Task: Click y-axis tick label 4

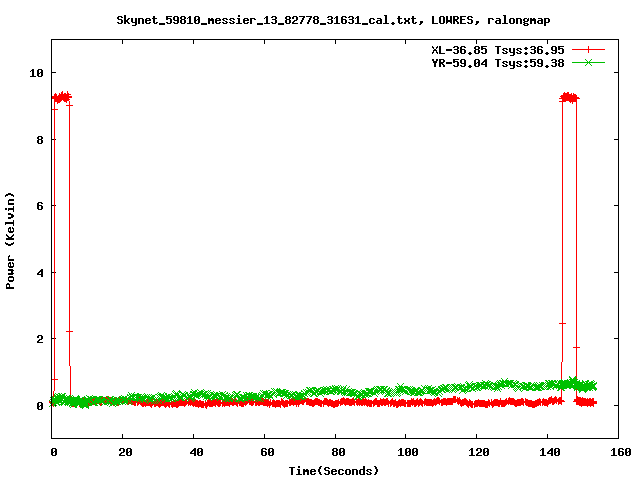Action: tap(40, 273)
